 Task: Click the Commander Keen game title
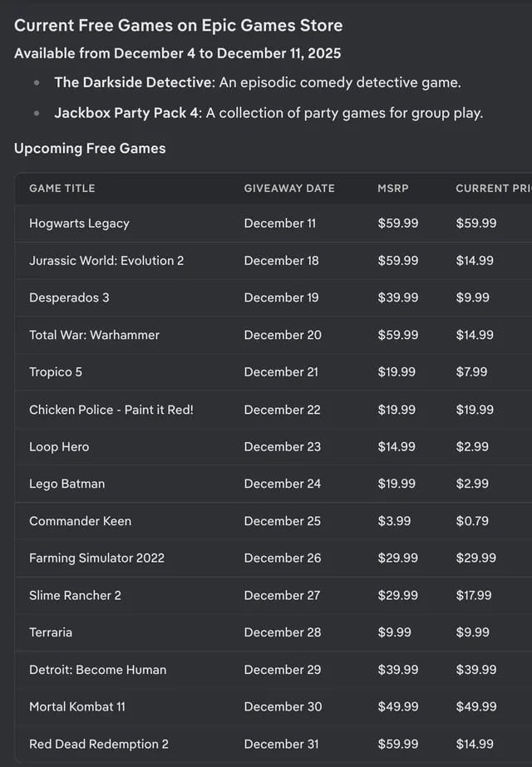pos(80,521)
